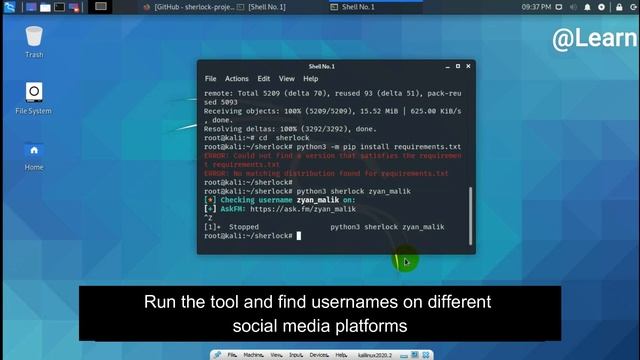Click the power manager tray icon

click(601, 7)
